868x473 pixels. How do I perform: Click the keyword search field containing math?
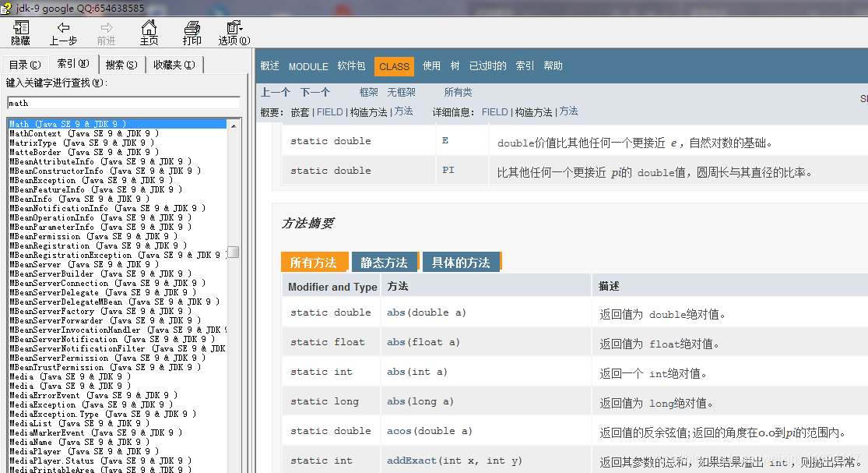click(121, 103)
